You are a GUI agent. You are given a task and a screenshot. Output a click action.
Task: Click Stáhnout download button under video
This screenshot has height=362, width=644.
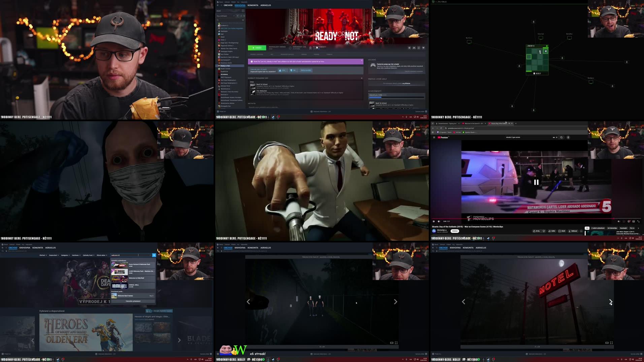click(x=573, y=231)
